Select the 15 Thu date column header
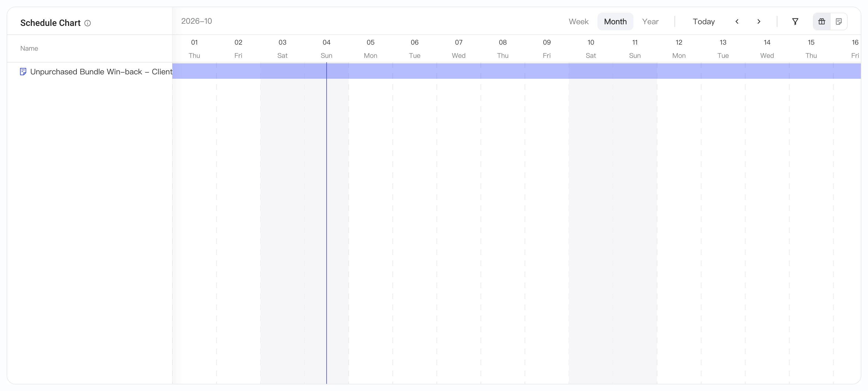This screenshot has height=391, width=868. tap(811, 49)
